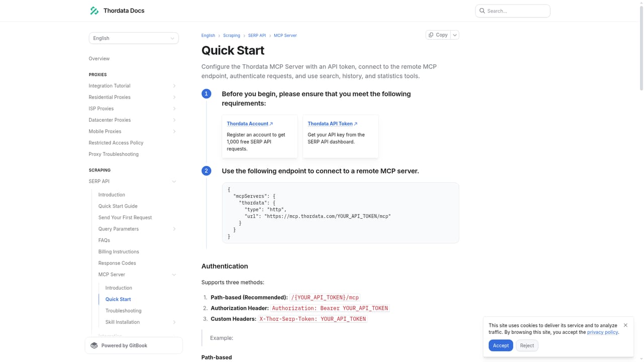Expand the Datacenter Proxies chevron
The width and height of the screenshot is (644, 362).
point(174,120)
